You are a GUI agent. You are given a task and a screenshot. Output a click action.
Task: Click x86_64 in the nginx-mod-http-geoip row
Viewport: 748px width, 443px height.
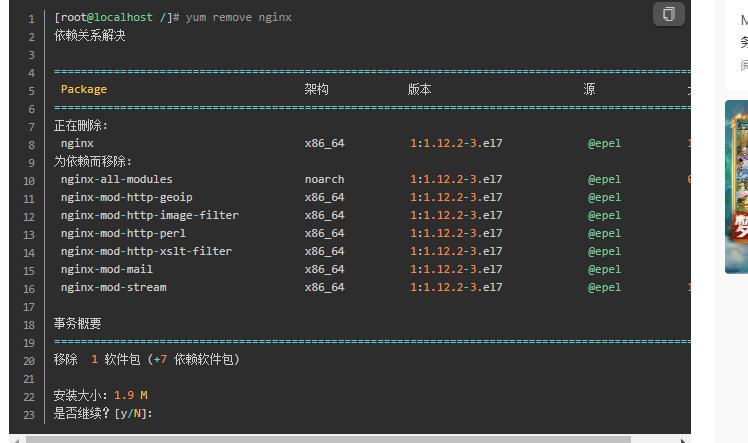(x=324, y=197)
